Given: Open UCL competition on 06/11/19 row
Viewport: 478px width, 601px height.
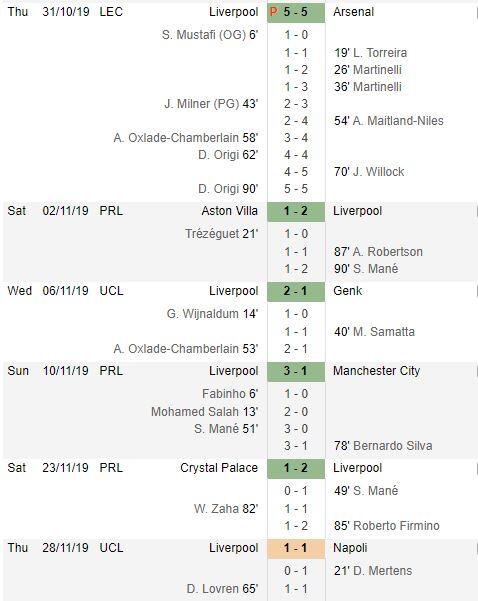Looking at the screenshot, I should [112, 291].
